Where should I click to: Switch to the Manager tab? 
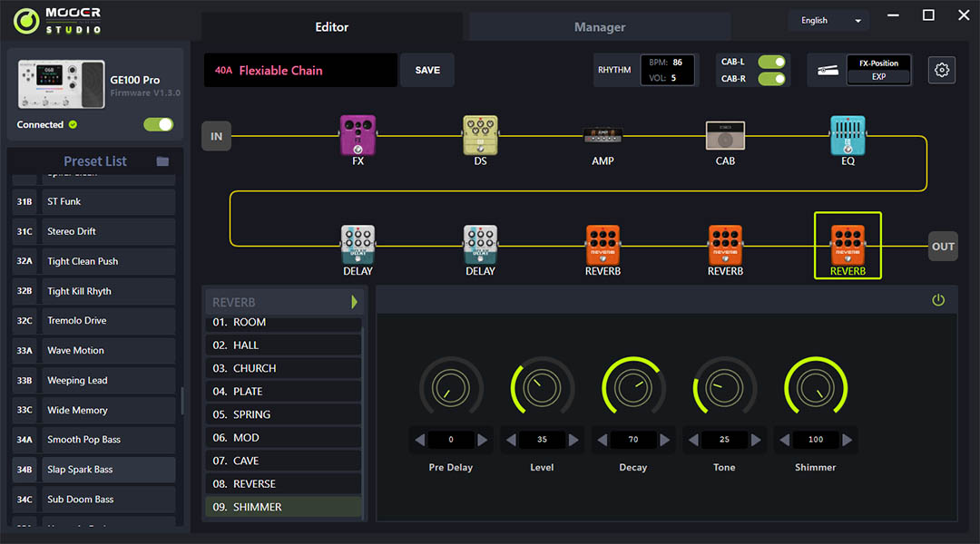(600, 27)
